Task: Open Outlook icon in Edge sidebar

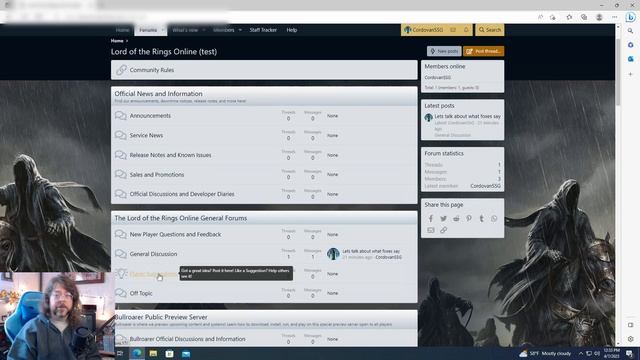Action: point(631,59)
